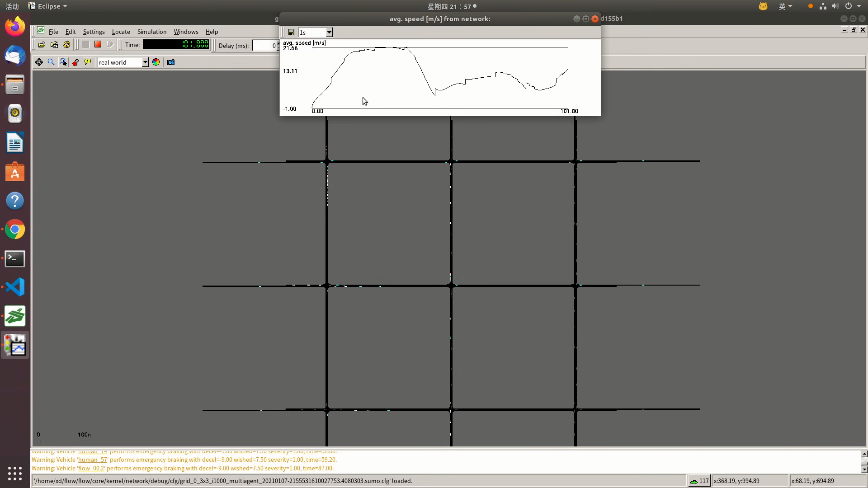Toggle the yellow speech bubble tooltips
This screenshot has height=488, width=868.
coord(88,62)
